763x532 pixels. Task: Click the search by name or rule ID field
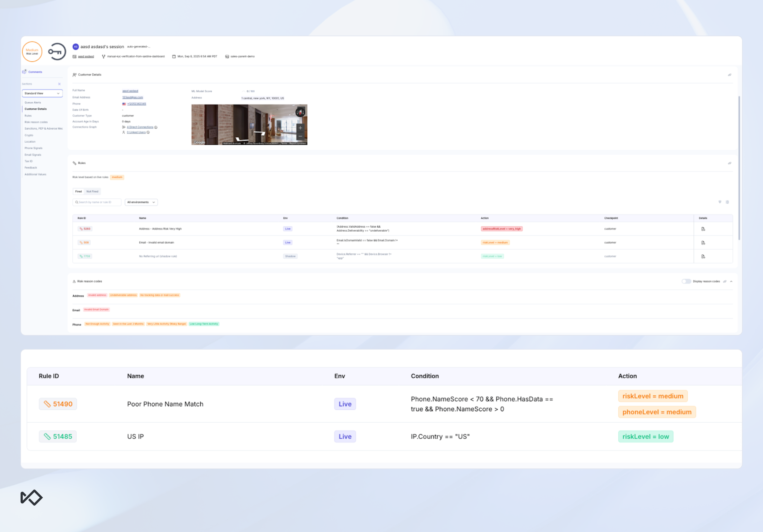click(x=97, y=202)
